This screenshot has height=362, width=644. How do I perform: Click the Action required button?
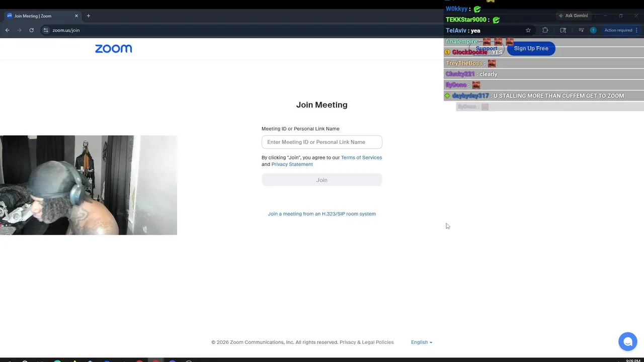621,30
